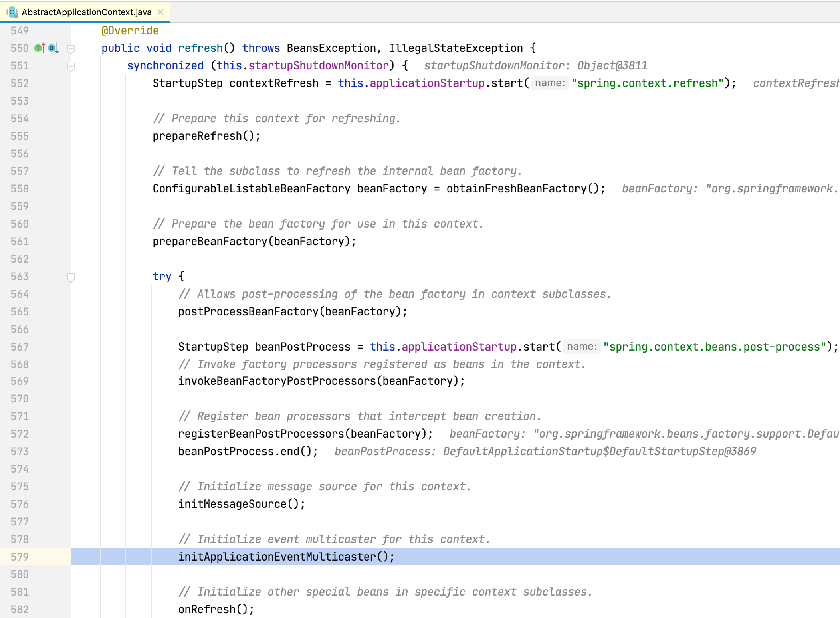Collapse the refresh() method fold marker

[x=71, y=49]
